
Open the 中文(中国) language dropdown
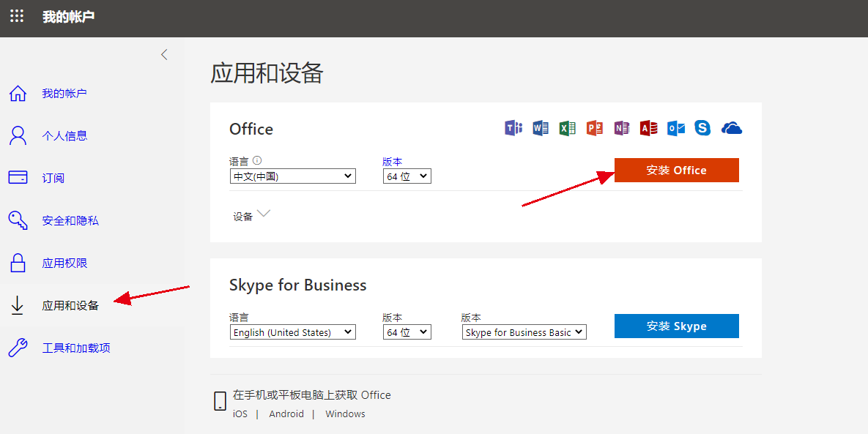coord(292,176)
